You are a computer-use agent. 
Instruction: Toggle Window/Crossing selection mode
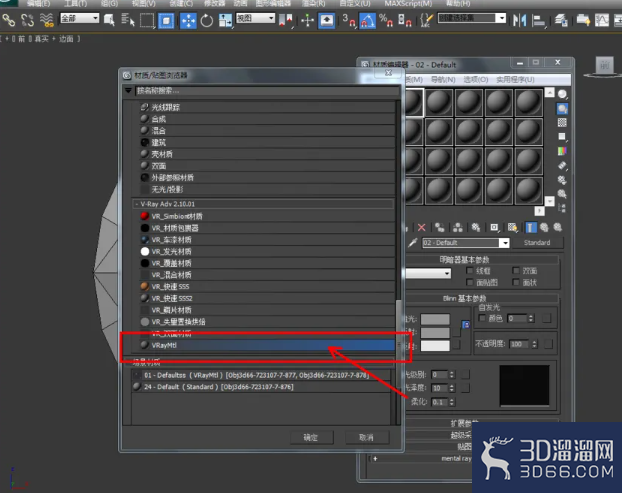166,20
